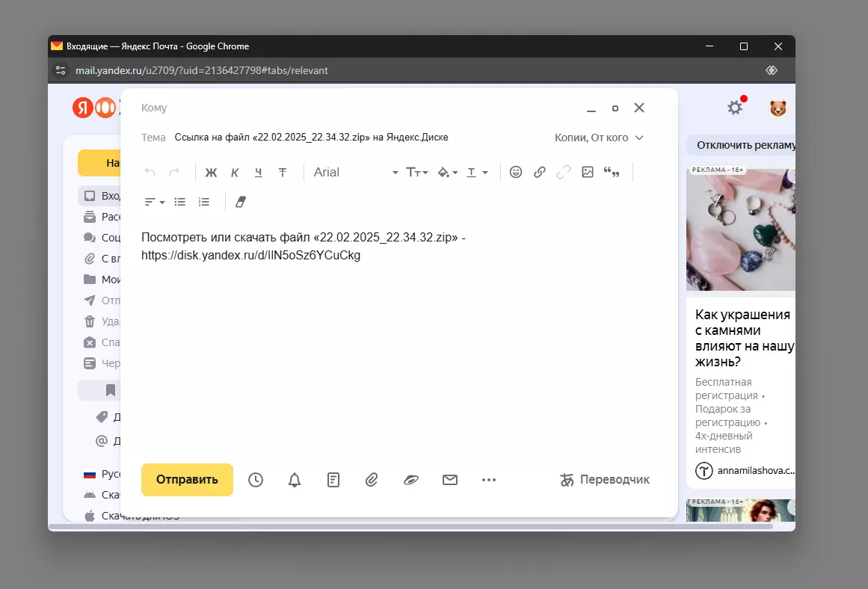Image resolution: width=868 pixels, height=589 pixels.
Task: Click the iOS download Apple icon
Action: [90, 516]
